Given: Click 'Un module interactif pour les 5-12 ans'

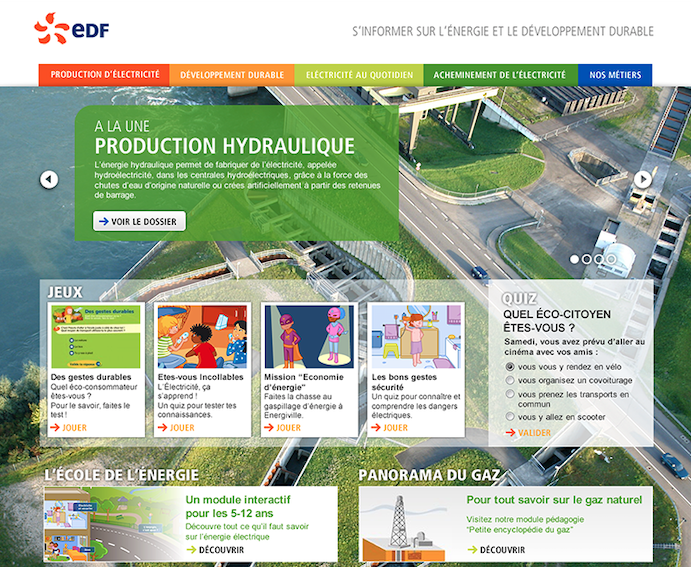Looking at the screenshot, I should 238,506.
